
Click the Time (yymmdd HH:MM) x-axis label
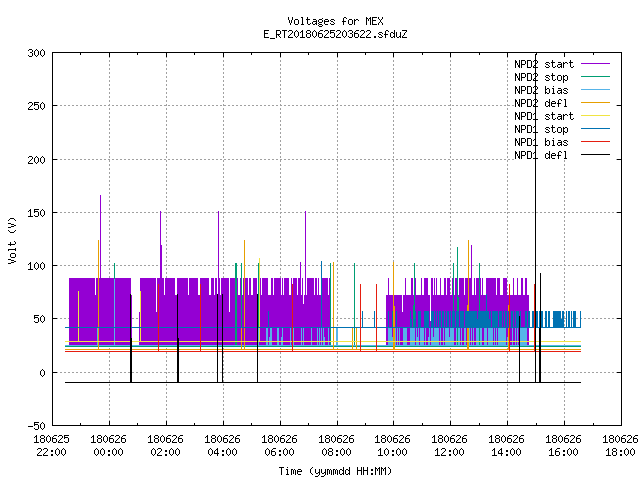335,471
